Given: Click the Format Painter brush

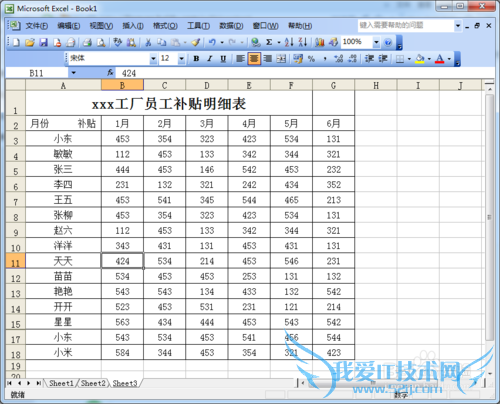Looking at the screenshot, I should [x=196, y=42].
